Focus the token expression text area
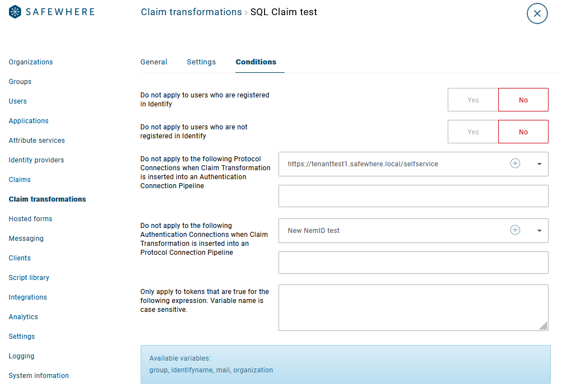The width and height of the screenshot is (562, 392). pyautogui.click(x=414, y=307)
